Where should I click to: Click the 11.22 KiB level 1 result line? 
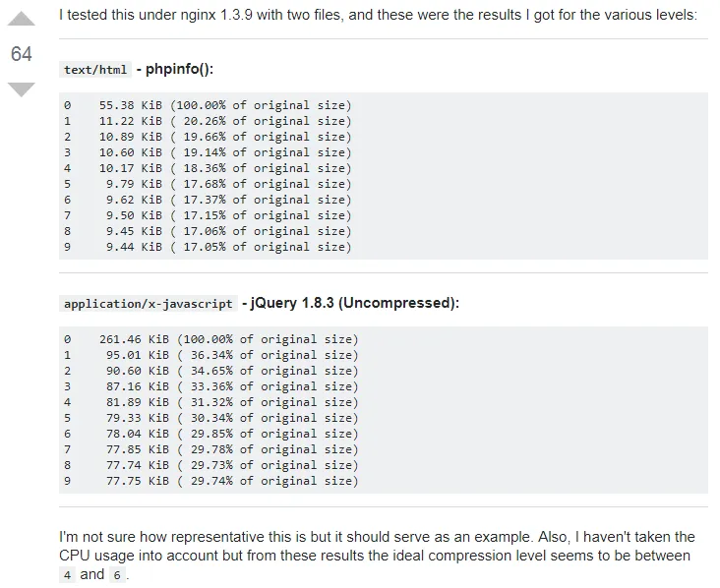click(x=207, y=121)
